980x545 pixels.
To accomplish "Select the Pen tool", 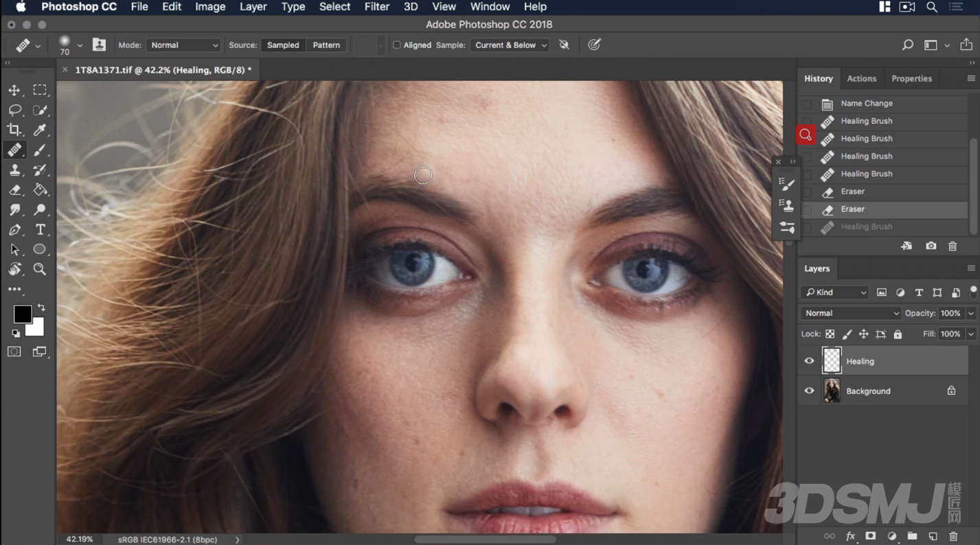I will (14, 229).
